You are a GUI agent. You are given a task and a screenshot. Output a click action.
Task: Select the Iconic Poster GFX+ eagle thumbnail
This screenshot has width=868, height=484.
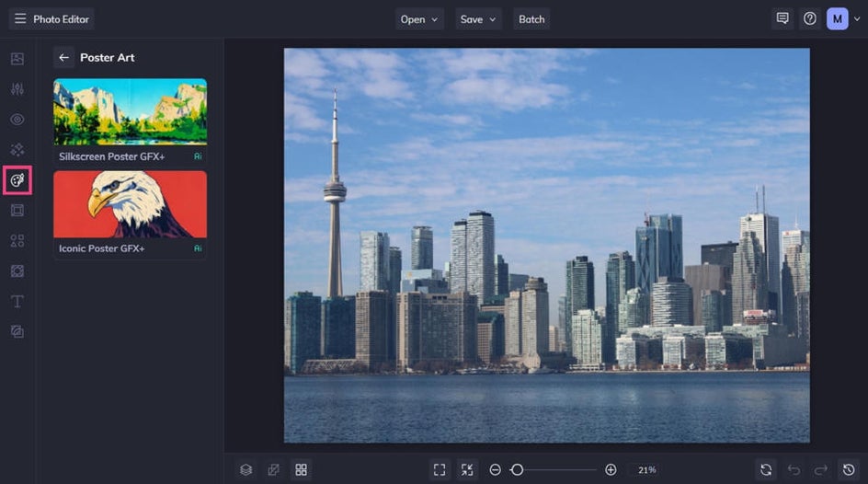coord(130,204)
